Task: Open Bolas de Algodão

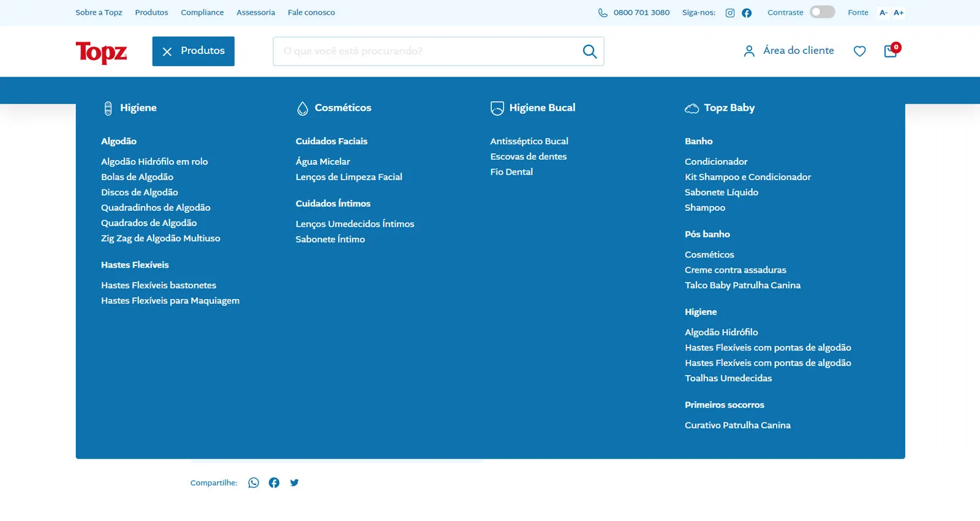Action: click(137, 177)
